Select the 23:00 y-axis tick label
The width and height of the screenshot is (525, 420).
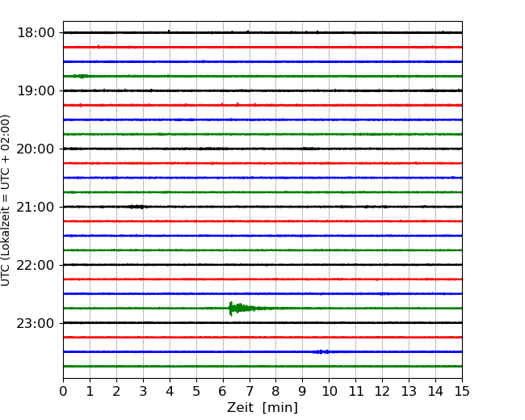click(36, 324)
